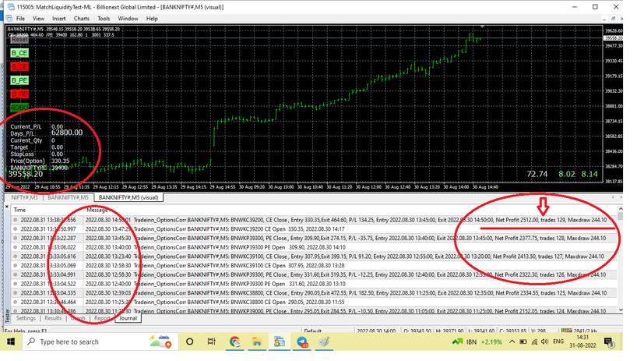This screenshot has height=361, width=644.
Task: Open the tester Settings tab
Action: click(x=26, y=318)
